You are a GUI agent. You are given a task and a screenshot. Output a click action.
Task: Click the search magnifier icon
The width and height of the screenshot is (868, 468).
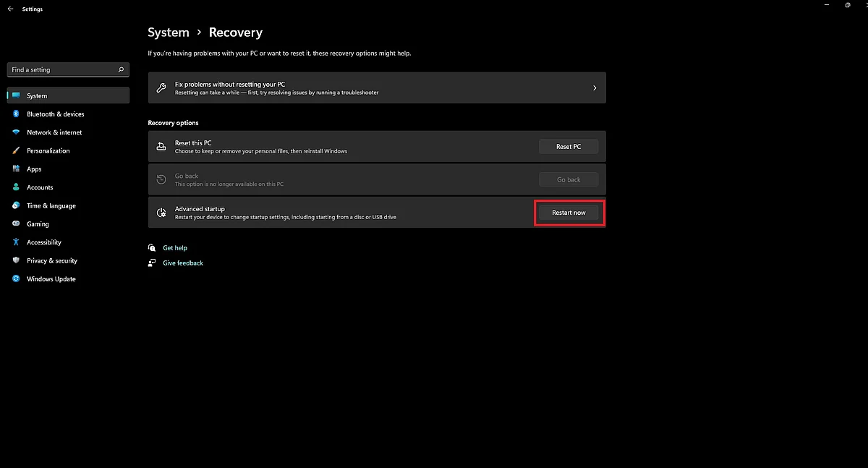click(121, 69)
